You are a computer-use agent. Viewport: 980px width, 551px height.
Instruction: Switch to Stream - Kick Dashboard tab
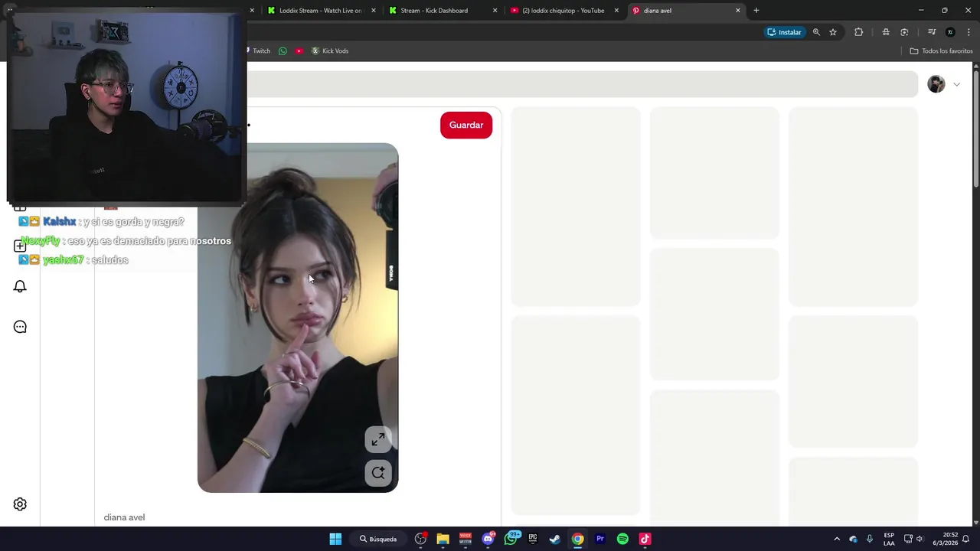tap(434, 11)
